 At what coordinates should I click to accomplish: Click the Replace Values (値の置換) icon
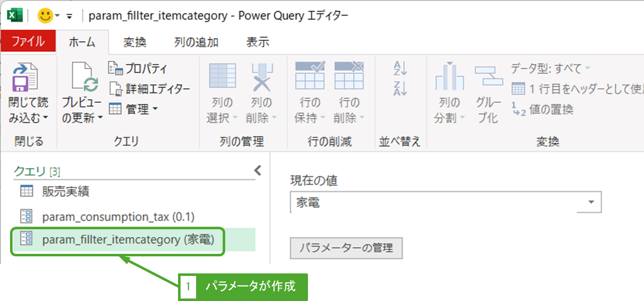[x=542, y=109]
